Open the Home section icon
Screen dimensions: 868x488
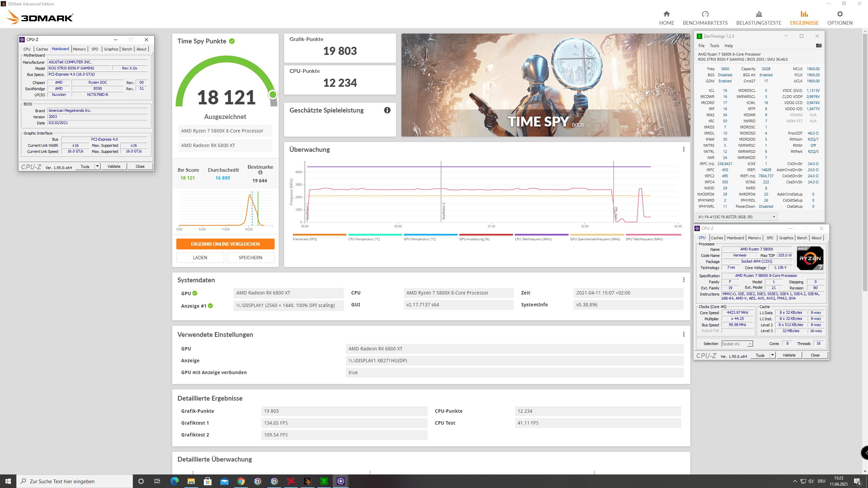tap(666, 14)
